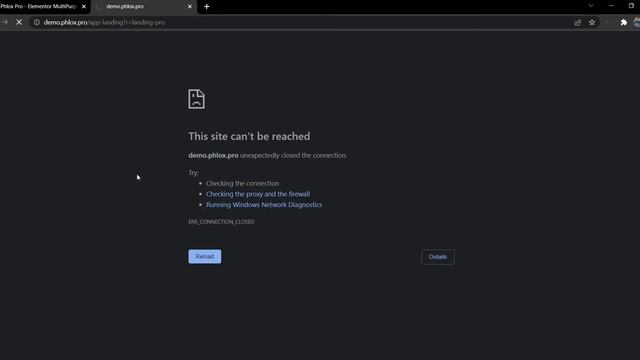Open the Extensions puzzle icon
The height and width of the screenshot is (360, 640).
[624, 22]
